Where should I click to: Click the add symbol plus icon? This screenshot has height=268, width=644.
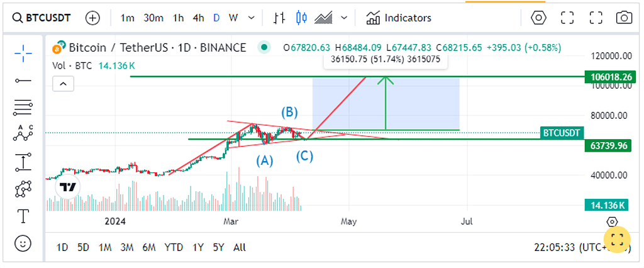pyautogui.click(x=92, y=18)
